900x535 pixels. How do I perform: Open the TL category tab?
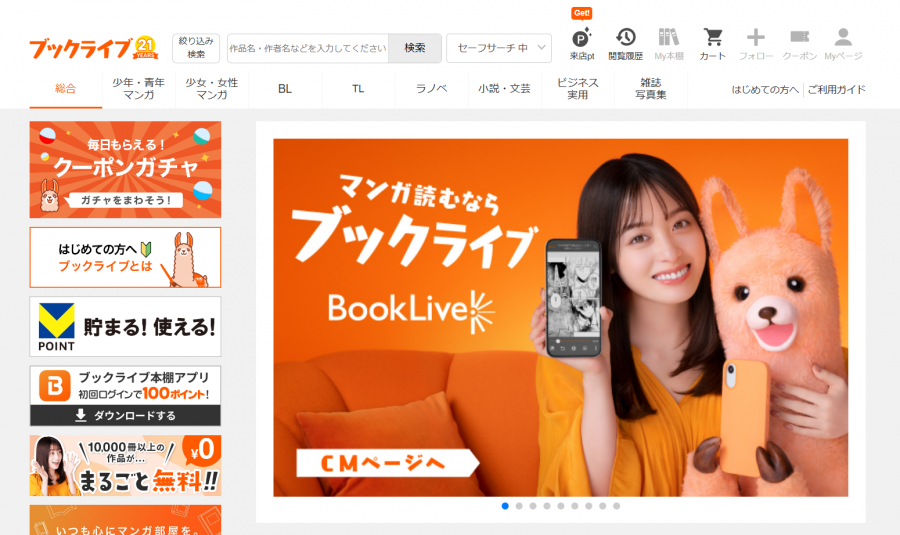coord(358,88)
